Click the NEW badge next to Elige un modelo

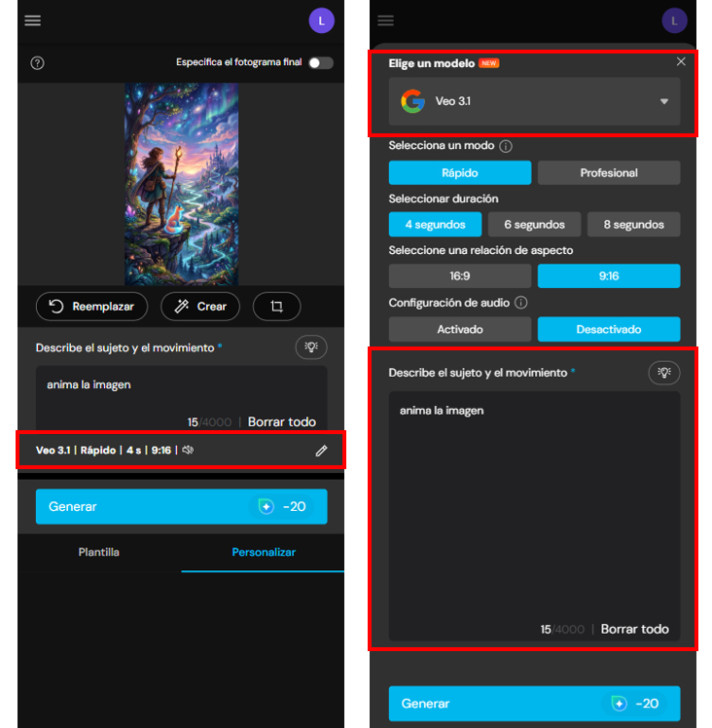tap(488, 63)
